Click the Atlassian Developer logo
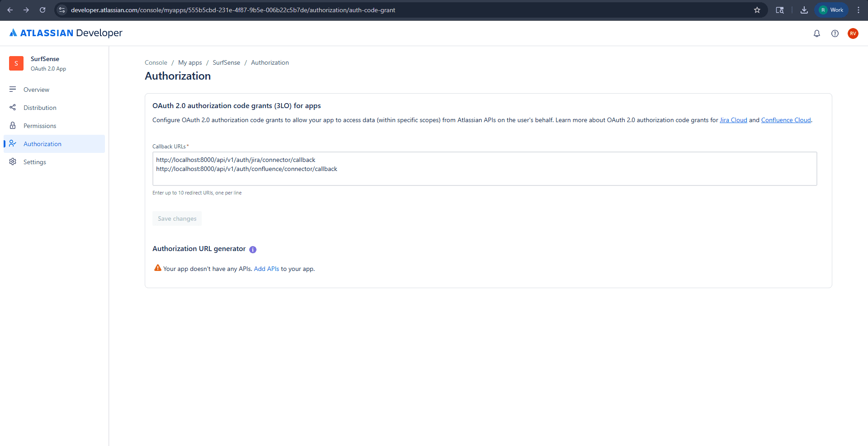Image resolution: width=868 pixels, height=446 pixels. [x=65, y=33]
